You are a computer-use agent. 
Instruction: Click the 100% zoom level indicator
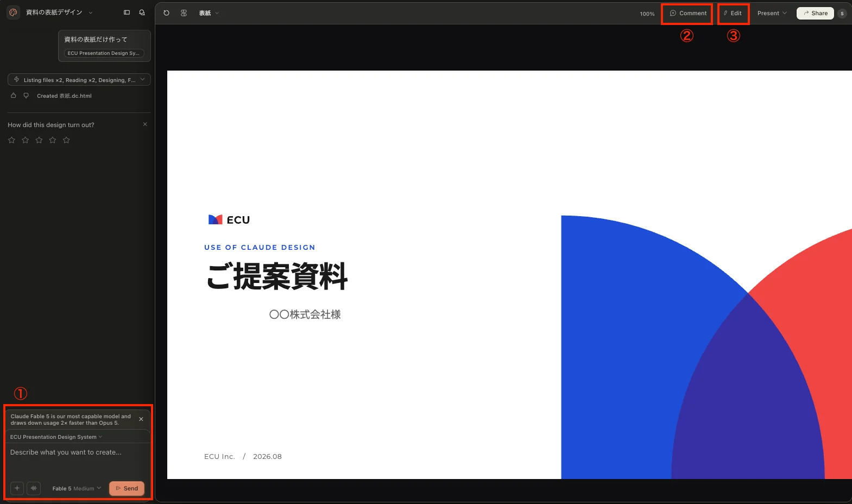click(x=647, y=14)
